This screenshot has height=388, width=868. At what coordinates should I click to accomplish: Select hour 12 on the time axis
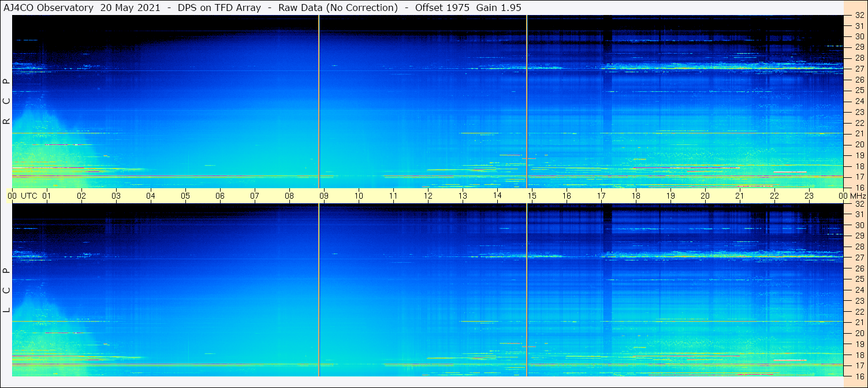tap(428, 196)
